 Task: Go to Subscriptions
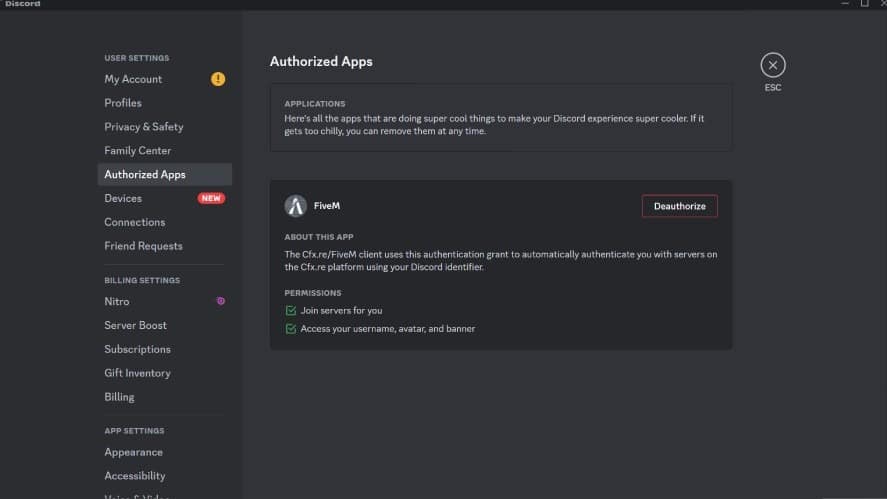coord(165,349)
